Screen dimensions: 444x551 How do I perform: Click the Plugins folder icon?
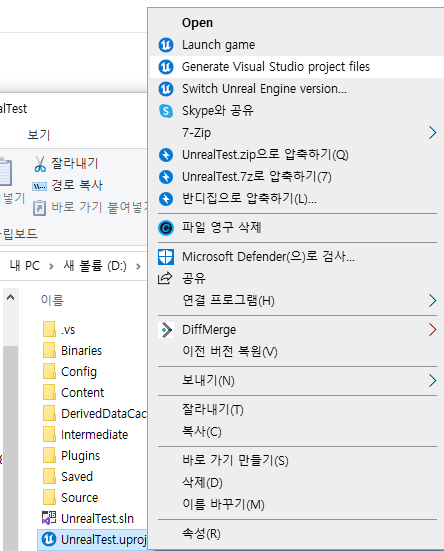tap(49, 455)
